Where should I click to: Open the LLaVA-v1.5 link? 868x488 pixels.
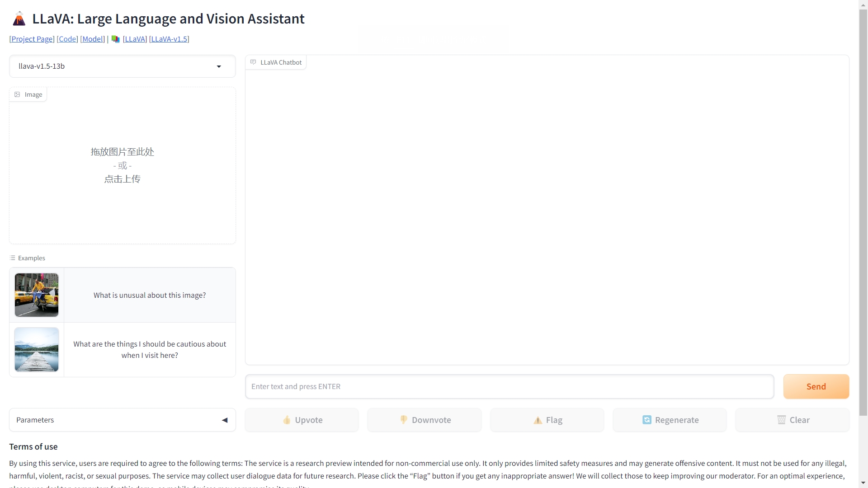(169, 39)
